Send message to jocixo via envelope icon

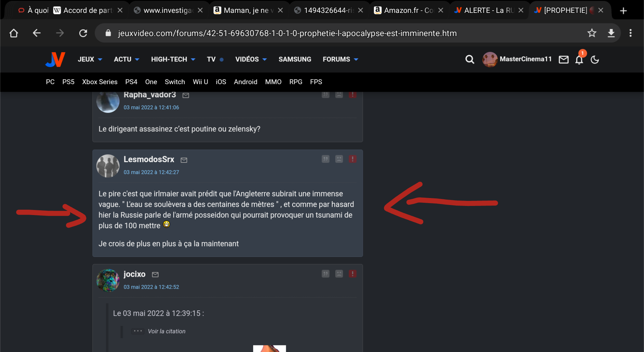pyautogui.click(x=155, y=275)
